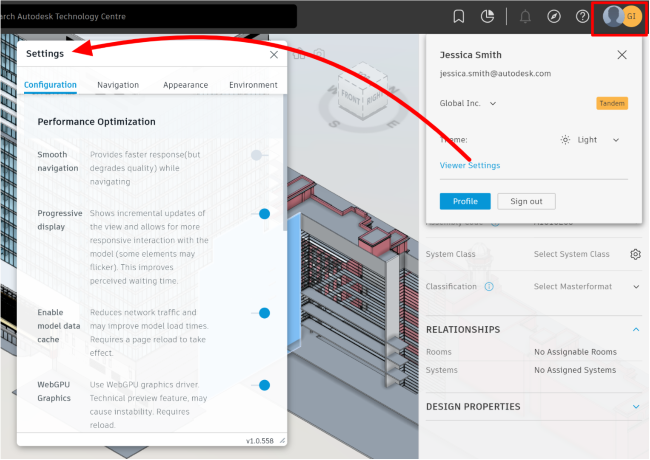Click the compass S direction marker
The width and height of the screenshot is (650, 460).
[335, 123]
